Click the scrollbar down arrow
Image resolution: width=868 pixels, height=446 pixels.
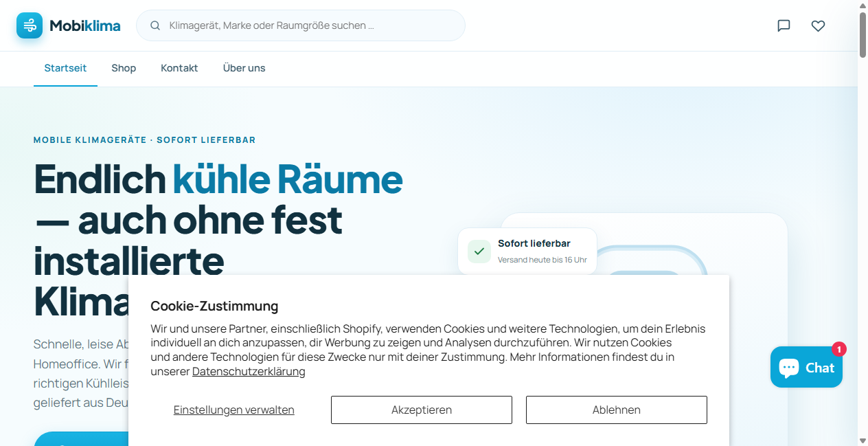pyautogui.click(x=863, y=440)
